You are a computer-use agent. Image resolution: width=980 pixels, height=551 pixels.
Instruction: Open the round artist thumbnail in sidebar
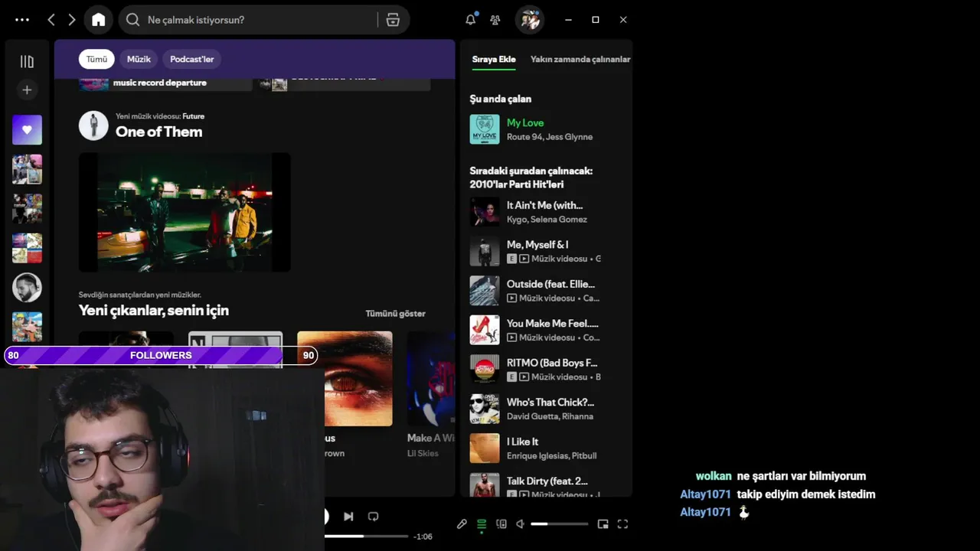tap(27, 288)
